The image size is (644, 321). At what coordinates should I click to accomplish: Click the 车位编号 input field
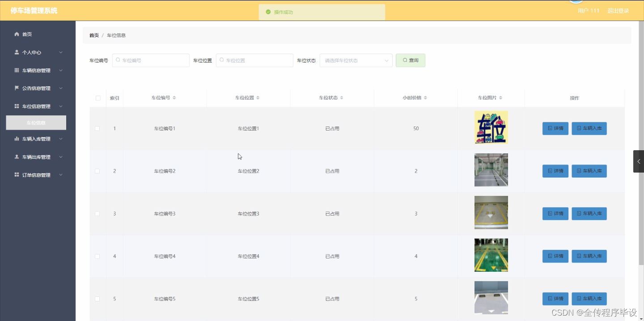[151, 60]
